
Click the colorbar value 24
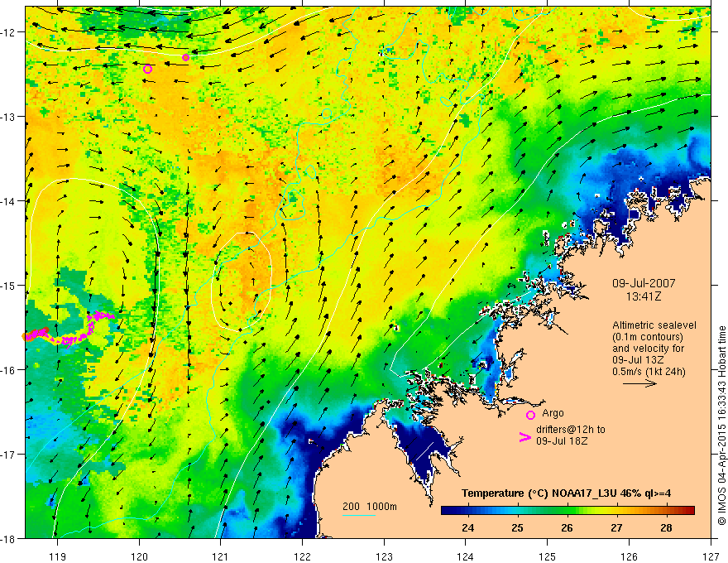pos(468,527)
